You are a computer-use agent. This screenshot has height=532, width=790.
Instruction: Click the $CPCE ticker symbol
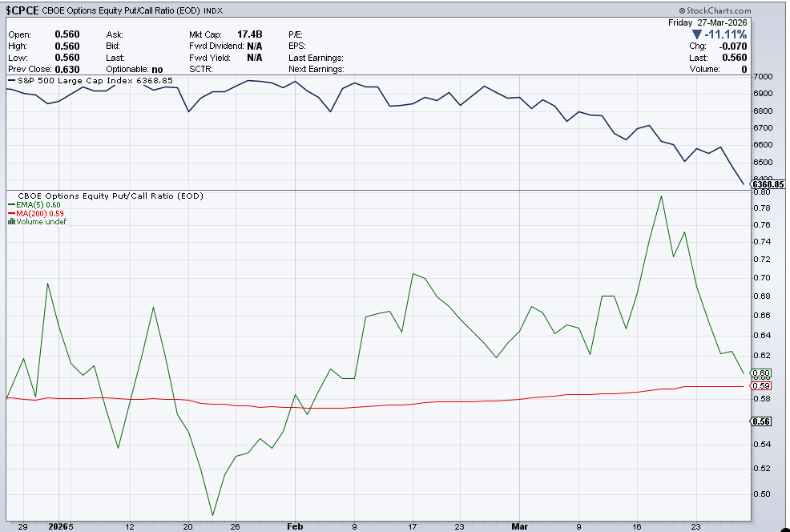[22, 10]
